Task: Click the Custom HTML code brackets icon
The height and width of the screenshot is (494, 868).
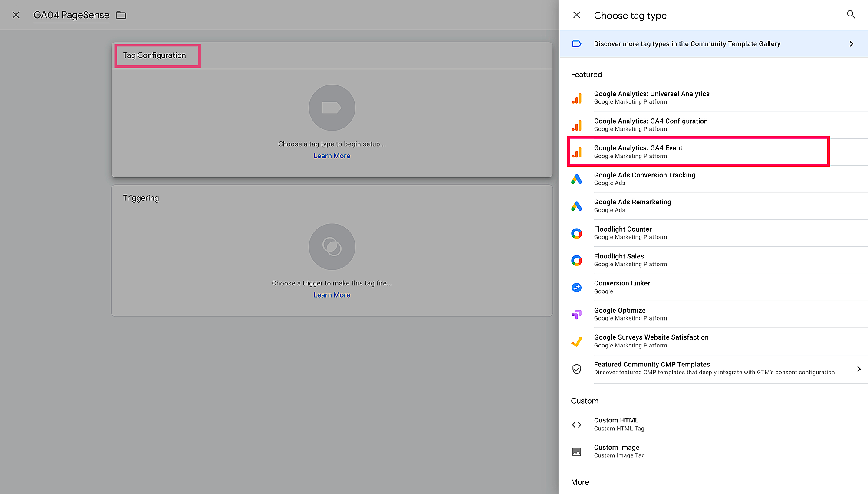Action: tap(576, 425)
